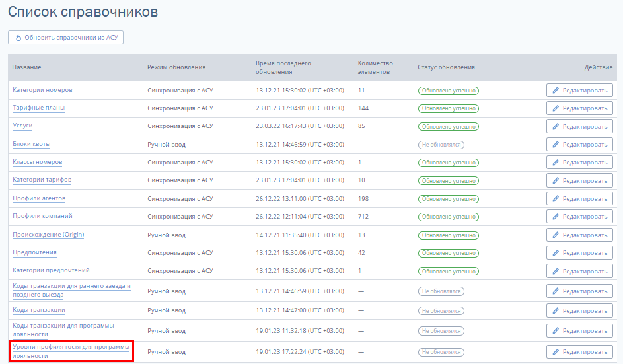Open the Услуги directory link
The width and height of the screenshot is (623, 364).
click(x=22, y=126)
